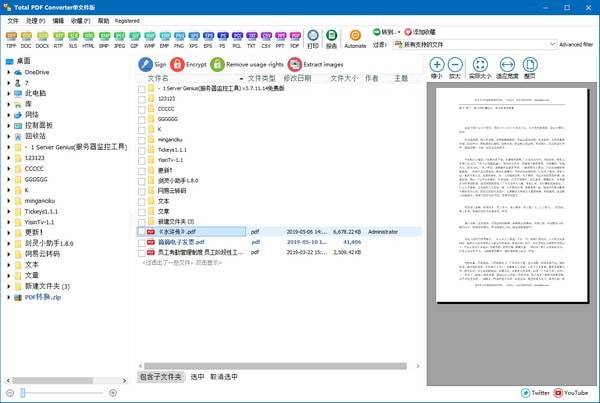Convert to BMP format icon

pyautogui.click(x=104, y=36)
